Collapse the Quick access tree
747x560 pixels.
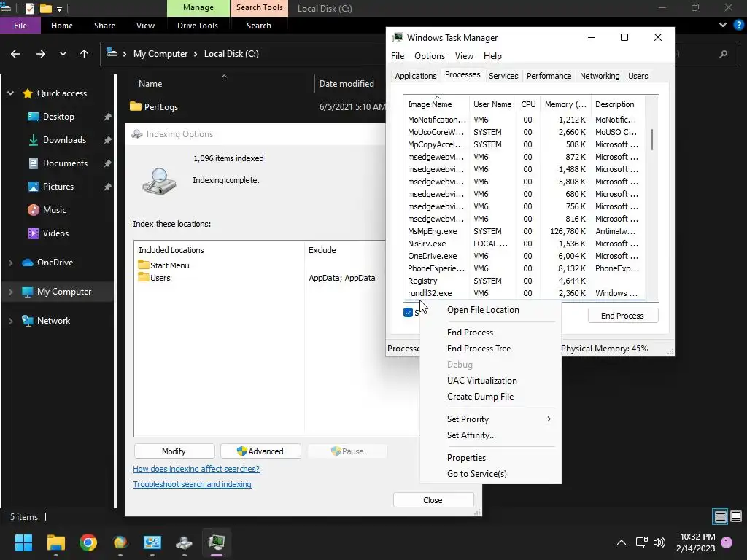(10, 93)
